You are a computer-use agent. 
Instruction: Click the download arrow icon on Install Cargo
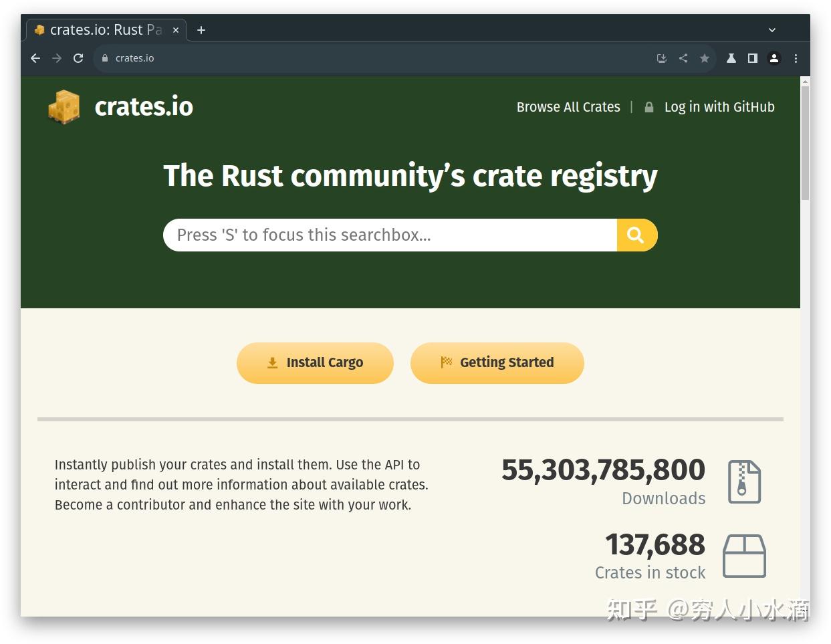click(272, 362)
